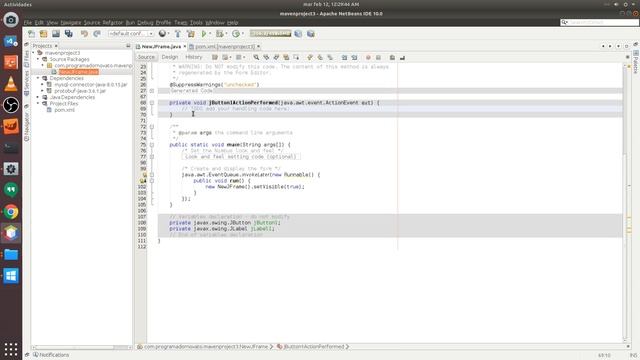The image size is (640, 360).
Task: Click the Find Selection magnifier icon in editor toolbar
Action: pyautogui.click(x=256, y=58)
